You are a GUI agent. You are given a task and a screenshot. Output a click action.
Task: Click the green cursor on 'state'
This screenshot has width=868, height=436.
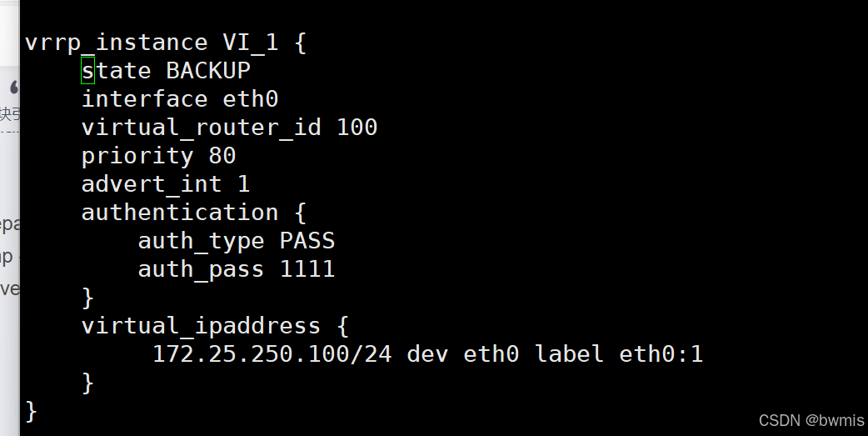[x=88, y=71]
